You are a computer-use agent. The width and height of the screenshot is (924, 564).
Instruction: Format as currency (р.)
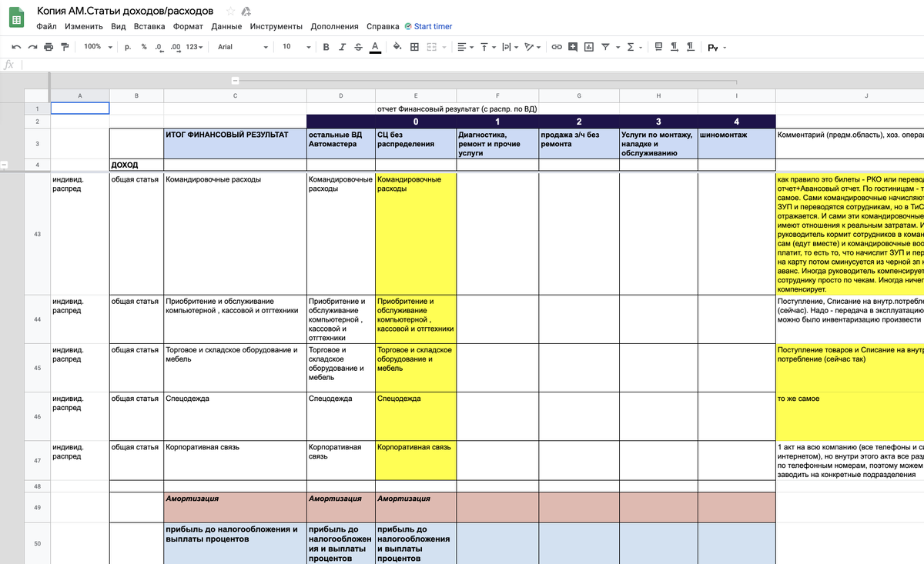[x=128, y=47]
